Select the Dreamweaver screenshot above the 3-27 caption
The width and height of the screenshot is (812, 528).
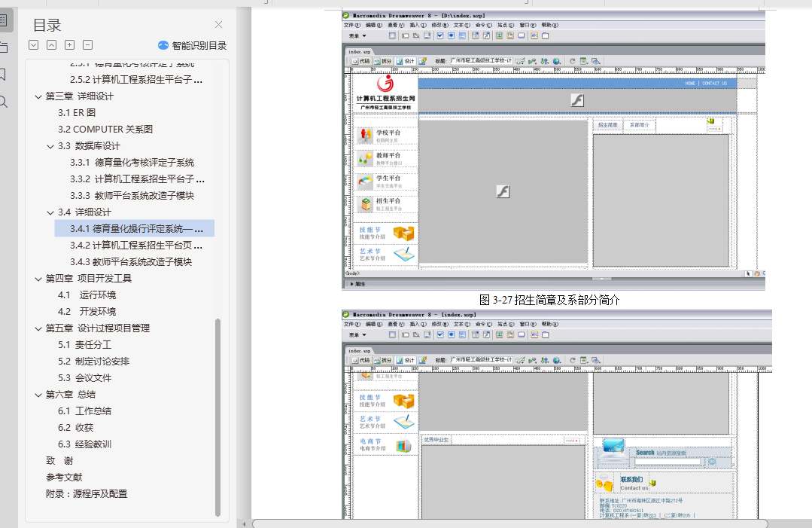coord(553,150)
